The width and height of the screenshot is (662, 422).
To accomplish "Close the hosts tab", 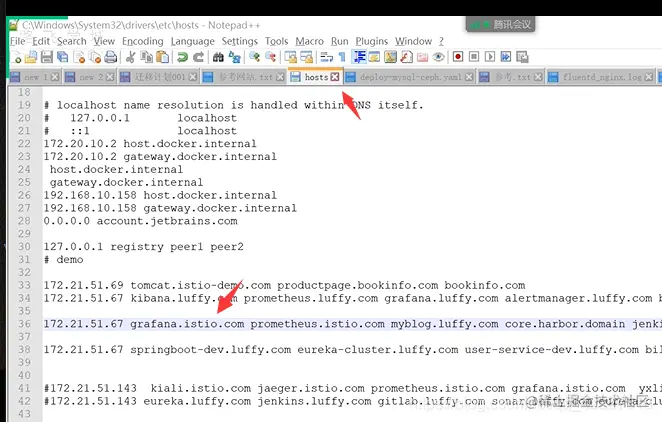I will tap(335, 77).
